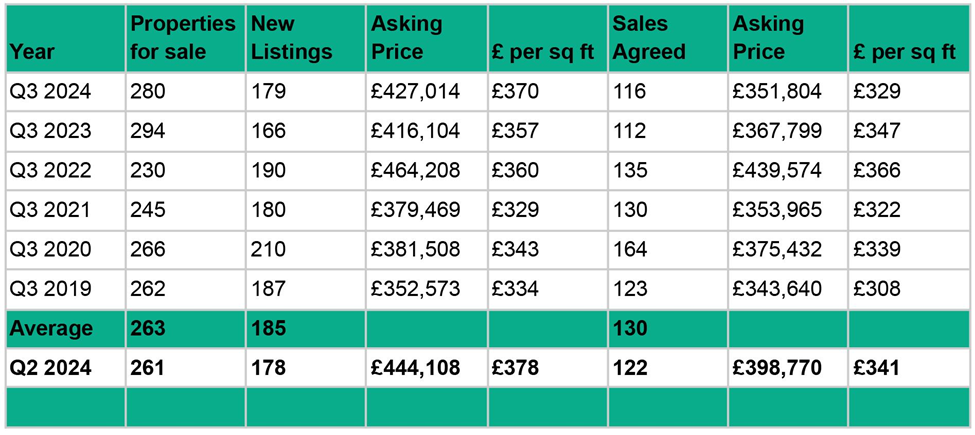Screen dimensions: 975x435
Task: Click the 210 new listings cell
Action: pos(268,249)
